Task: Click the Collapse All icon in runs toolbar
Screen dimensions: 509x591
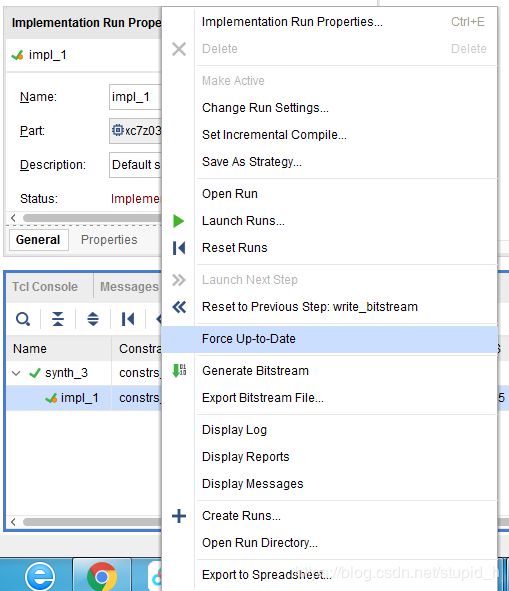Action: tap(58, 319)
